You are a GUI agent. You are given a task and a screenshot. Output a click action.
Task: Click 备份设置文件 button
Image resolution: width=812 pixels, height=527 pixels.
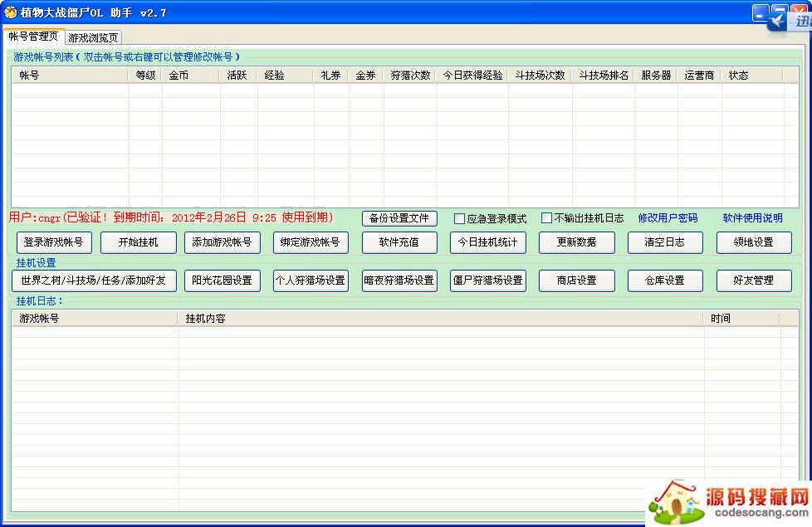coord(399,218)
